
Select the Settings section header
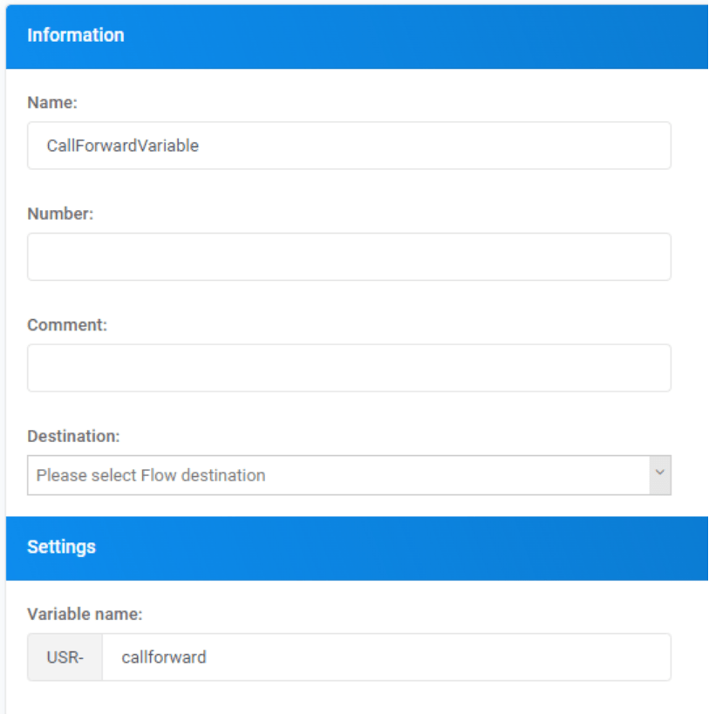(x=356, y=548)
